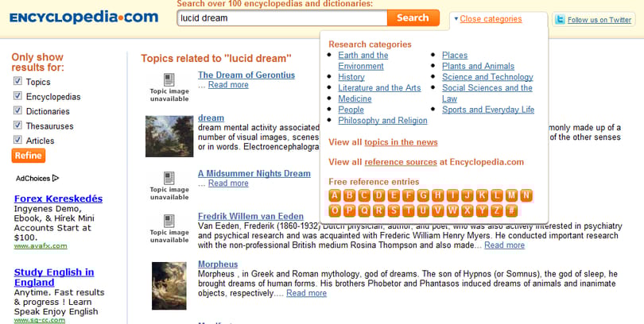Click the Morpheus painting thumbnail
Viewport: 644px width, 324px height.
(x=169, y=286)
